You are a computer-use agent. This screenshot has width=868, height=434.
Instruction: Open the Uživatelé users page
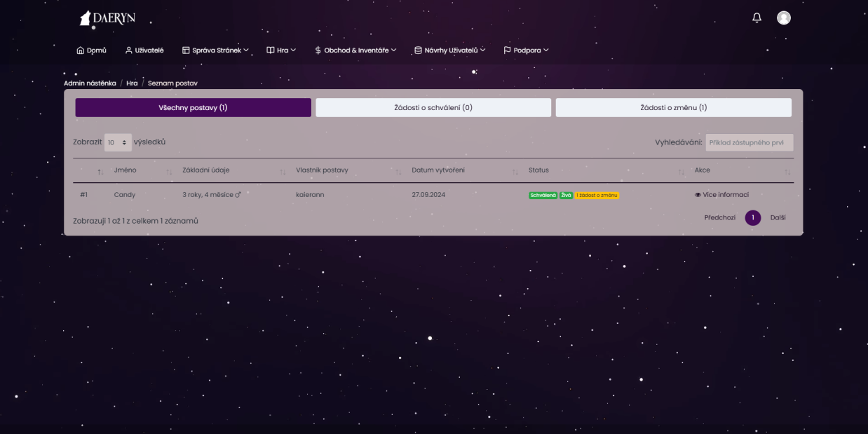click(144, 50)
